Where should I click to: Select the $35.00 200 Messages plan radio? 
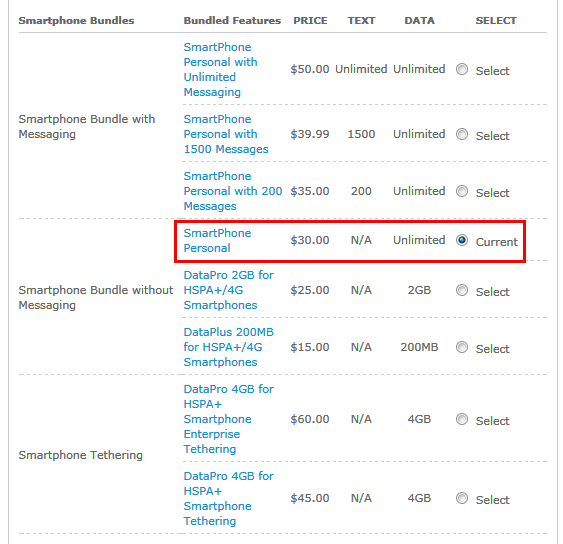point(462,191)
